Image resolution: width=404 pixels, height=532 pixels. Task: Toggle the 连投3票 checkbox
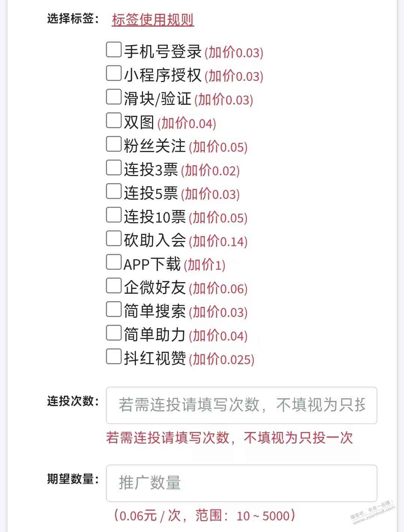[x=113, y=168]
